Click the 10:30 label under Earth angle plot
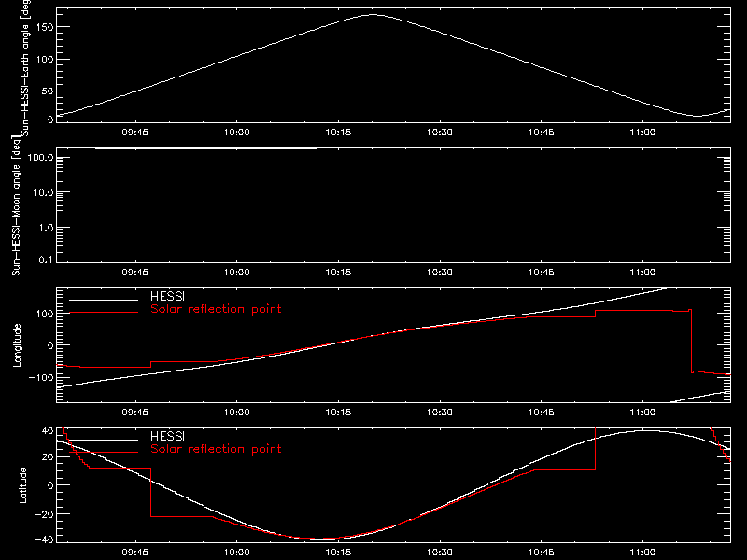This screenshot has width=747, height=560. click(440, 133)
